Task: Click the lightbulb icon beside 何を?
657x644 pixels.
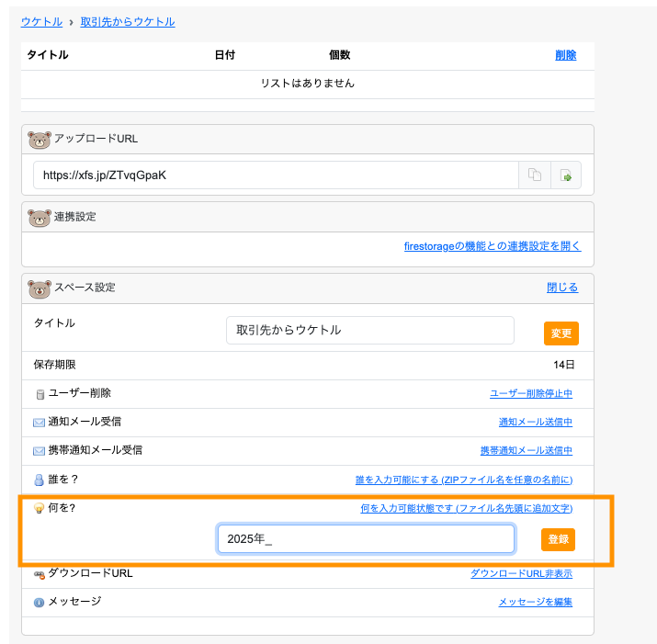Action: coord(40,508)
